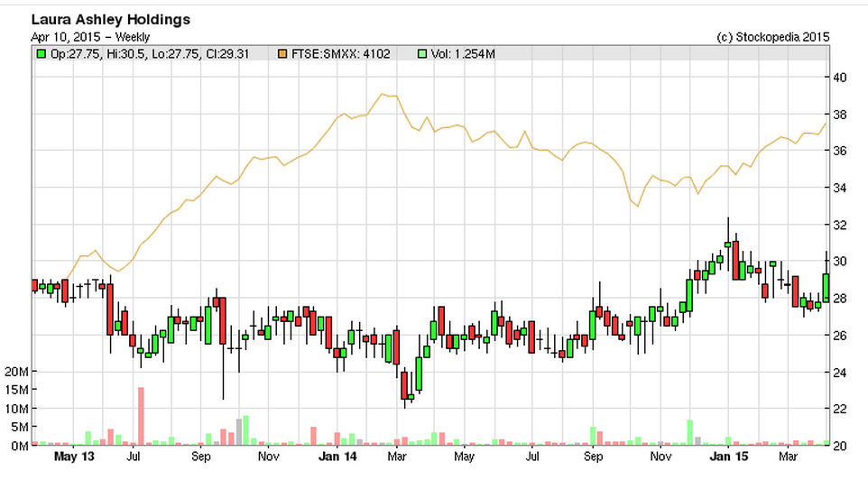Click the '22' price axis label
The width and height of the screenshot is (868, 480).
click(840, 409)
